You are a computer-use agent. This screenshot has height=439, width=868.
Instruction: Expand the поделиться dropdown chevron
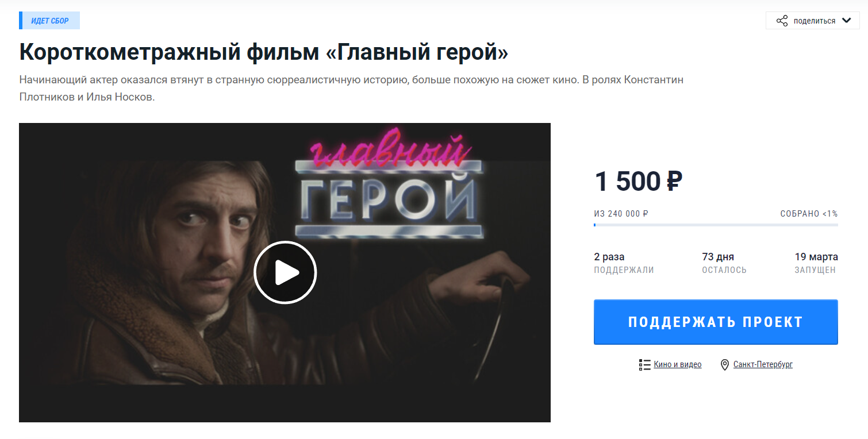click(x=846, y=21)
